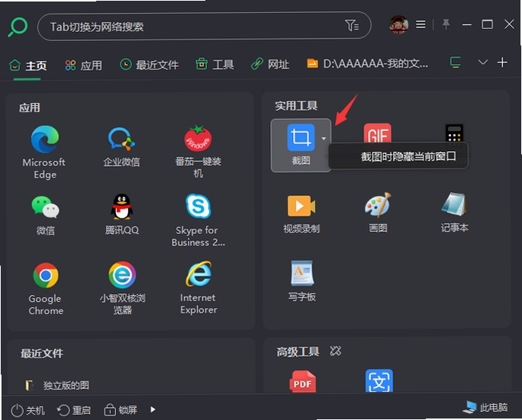
Task: Open 小智双核浏览器
Action: [x=122, y=288]
